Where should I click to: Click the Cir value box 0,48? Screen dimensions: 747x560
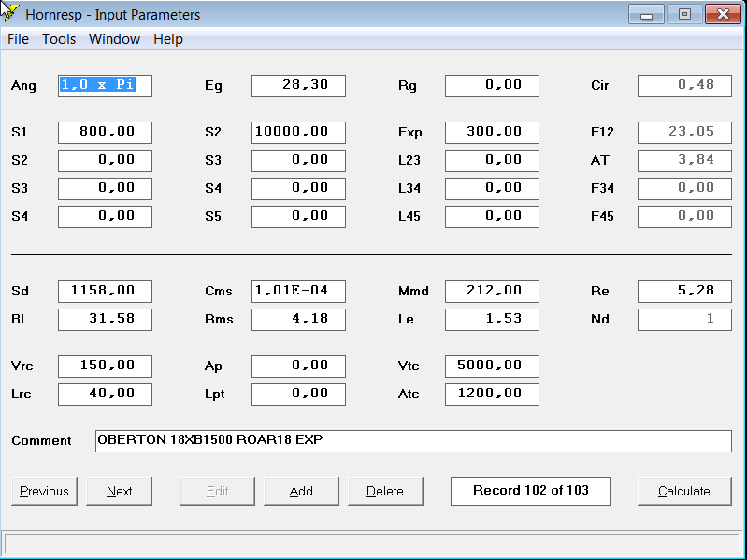(684, 86)
